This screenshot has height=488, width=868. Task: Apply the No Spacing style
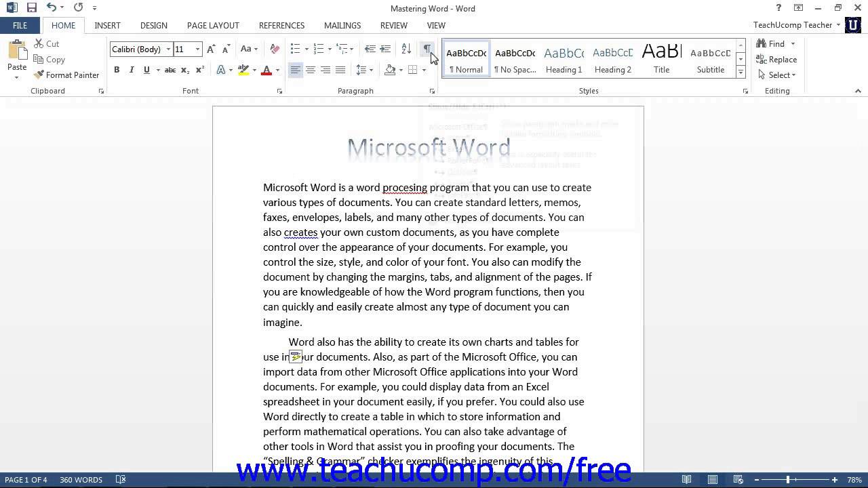(x=515, y=60)
